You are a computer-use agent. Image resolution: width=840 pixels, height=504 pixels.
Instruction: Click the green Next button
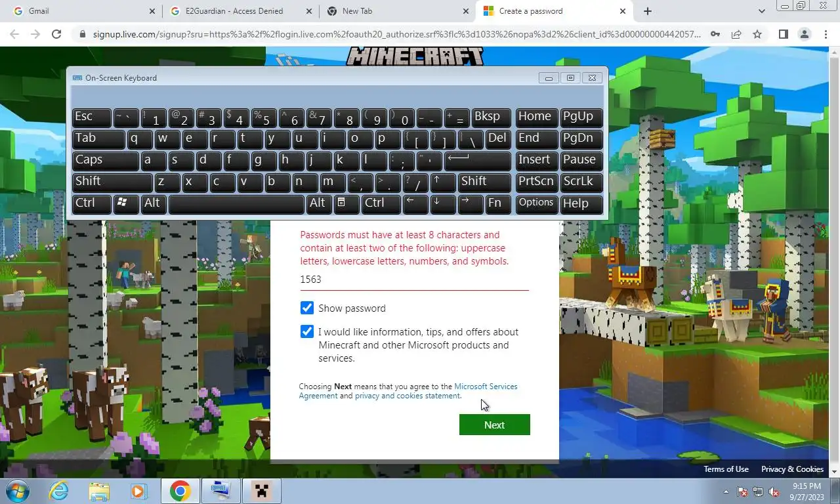point(494,425)
